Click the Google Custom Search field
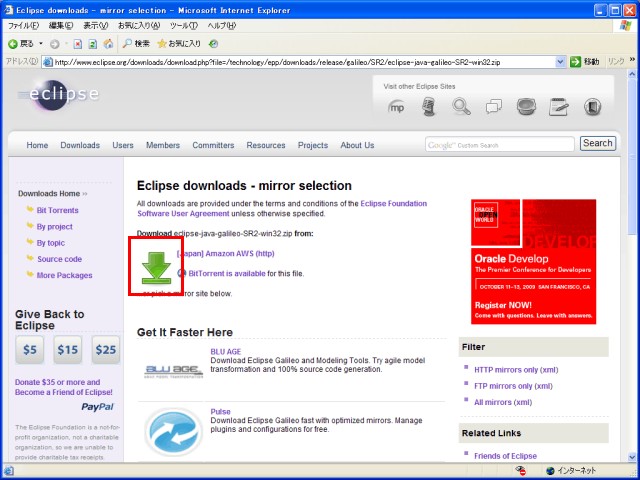The image size is (640, 480). [500, 145]
